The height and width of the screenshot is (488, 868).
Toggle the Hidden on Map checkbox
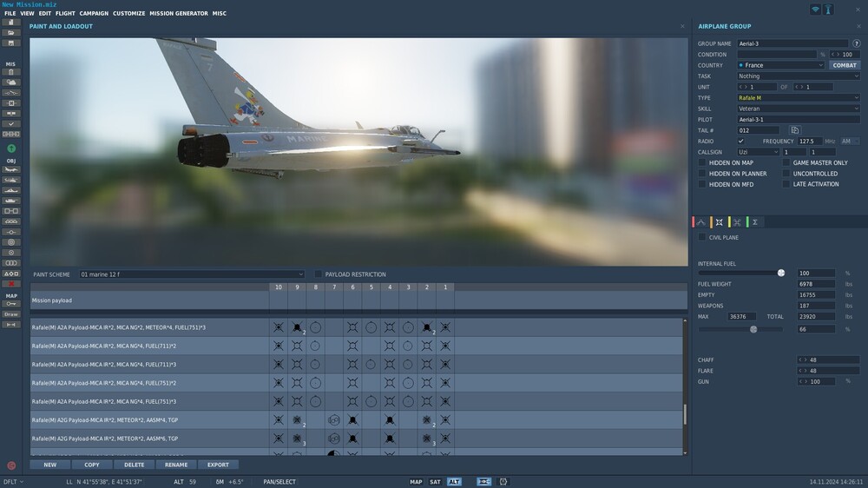coord(702,163)
